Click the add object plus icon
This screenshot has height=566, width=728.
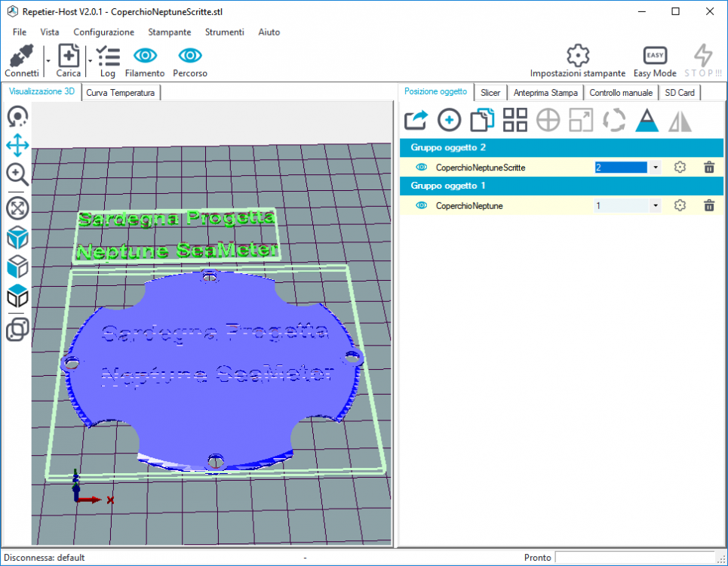click(x=449, y=120)
